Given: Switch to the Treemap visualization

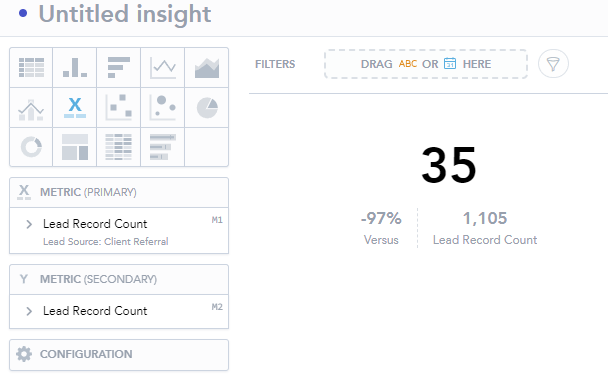Looking at the screenshot, I should (x=75, y=147).
